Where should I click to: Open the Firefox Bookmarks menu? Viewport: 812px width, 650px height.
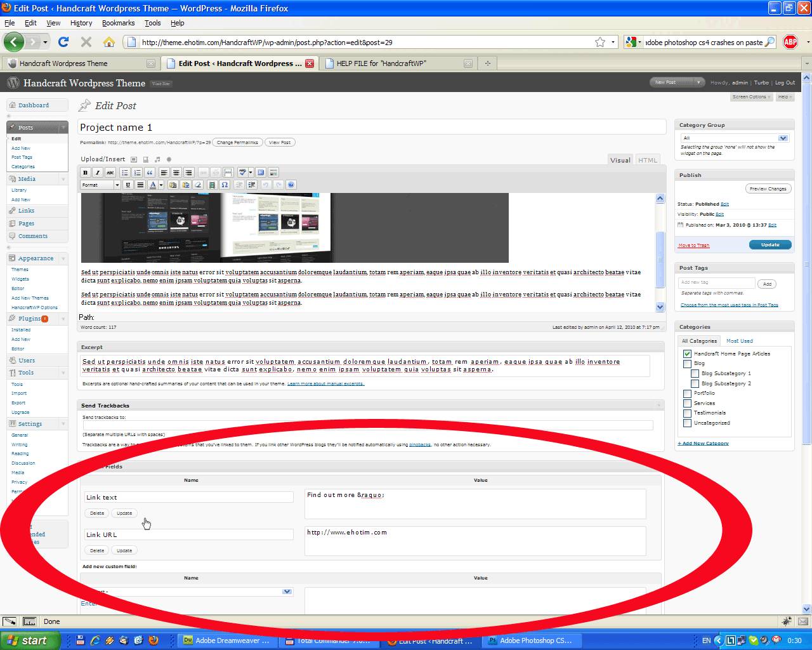tap(118, 23)
